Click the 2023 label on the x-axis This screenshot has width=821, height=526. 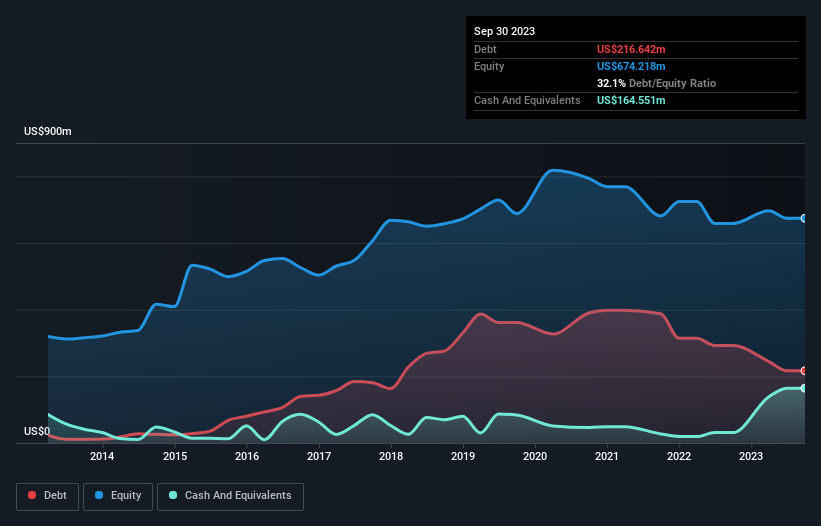[x=751, y=457]
